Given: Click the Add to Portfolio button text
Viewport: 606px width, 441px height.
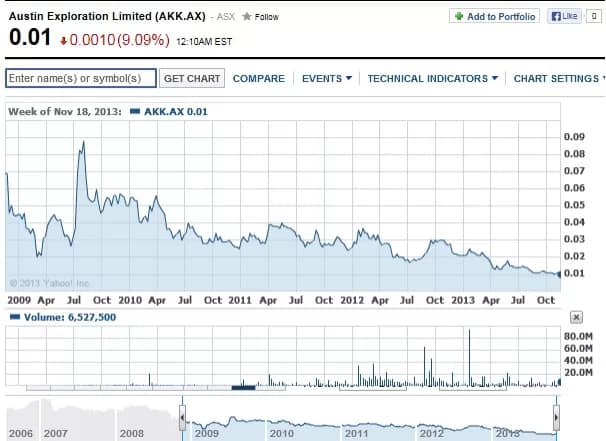Looking at the screenshot, I should coord(502,17).
